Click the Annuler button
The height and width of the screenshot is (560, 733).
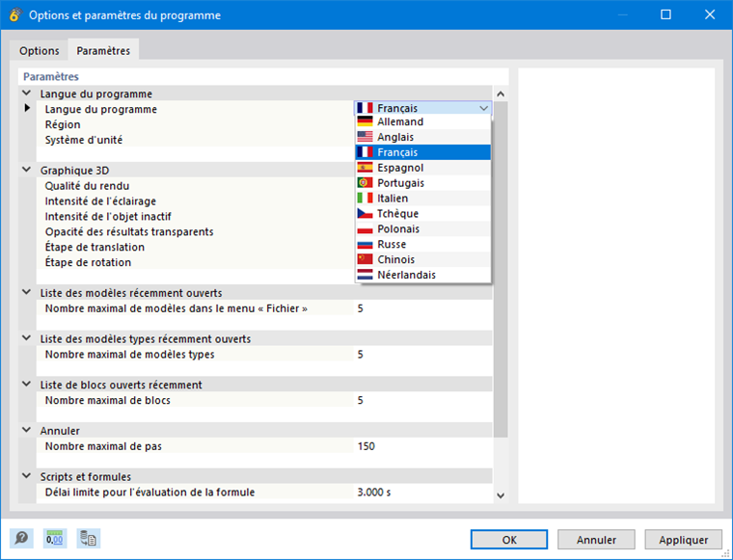tap(596, 540)
